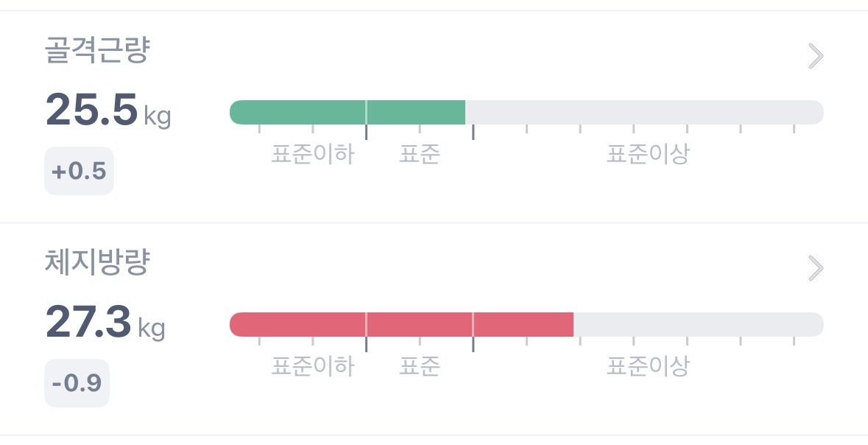
Task: Click the 27.3 body fat value
Action: (x=88, y=321)
